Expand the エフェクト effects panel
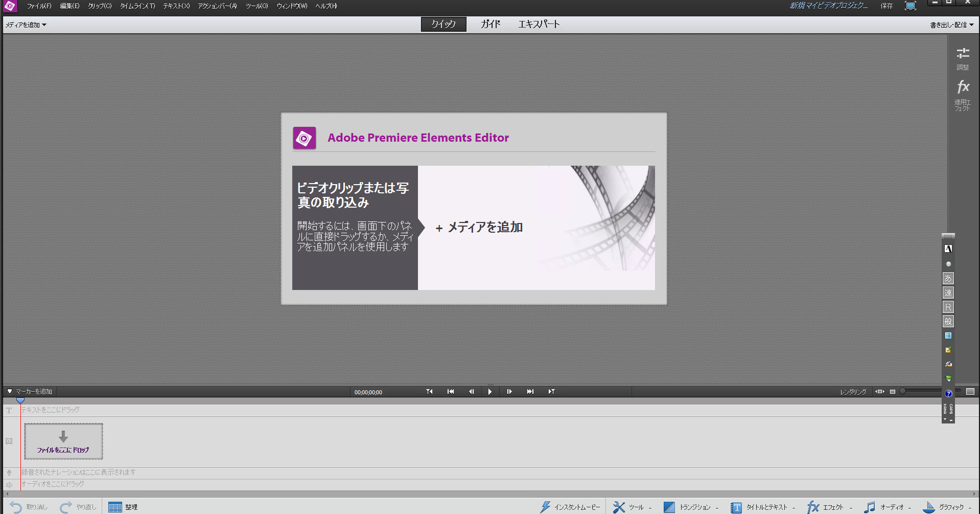The width and height of the screenshot is (980, 514). pyautogui.click(x=829, y=507)
